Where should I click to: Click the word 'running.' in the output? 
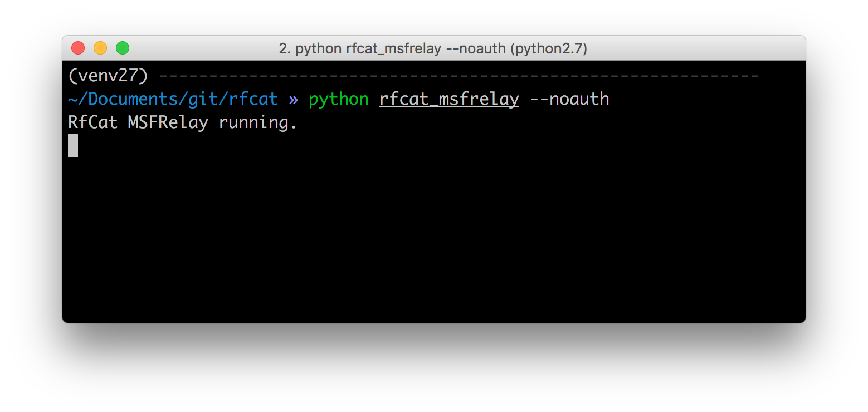coord(258,122)
